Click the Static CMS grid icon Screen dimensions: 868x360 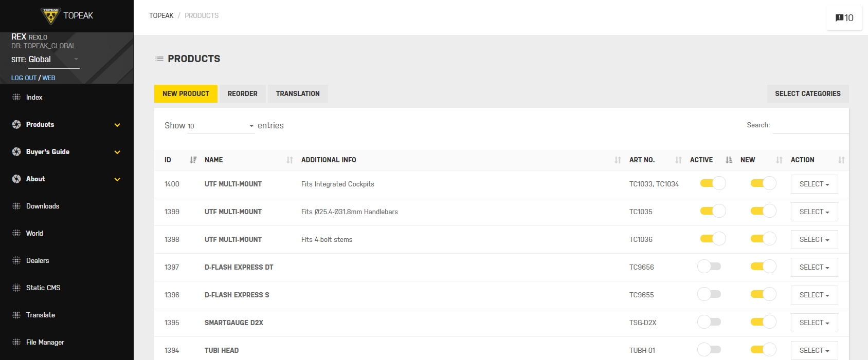[16, 288]
